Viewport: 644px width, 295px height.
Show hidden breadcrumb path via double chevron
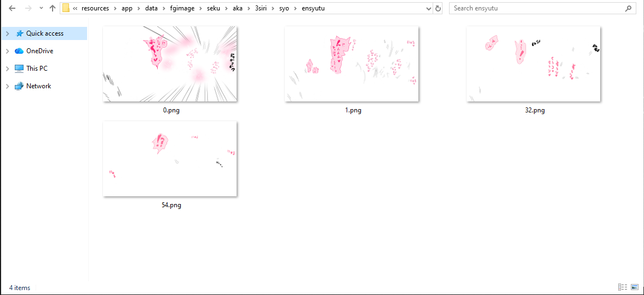tap(75, 8)
